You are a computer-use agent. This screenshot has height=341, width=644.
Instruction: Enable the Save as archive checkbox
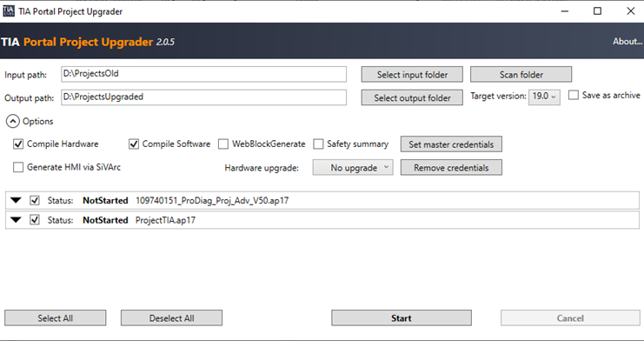point(574,96)
